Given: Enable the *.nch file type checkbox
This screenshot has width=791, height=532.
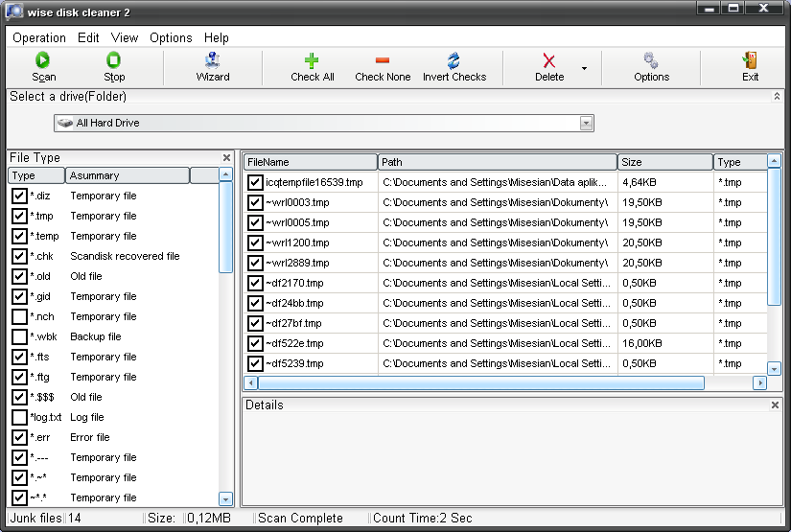Looking at the screenshot, I should coord(19,317).
